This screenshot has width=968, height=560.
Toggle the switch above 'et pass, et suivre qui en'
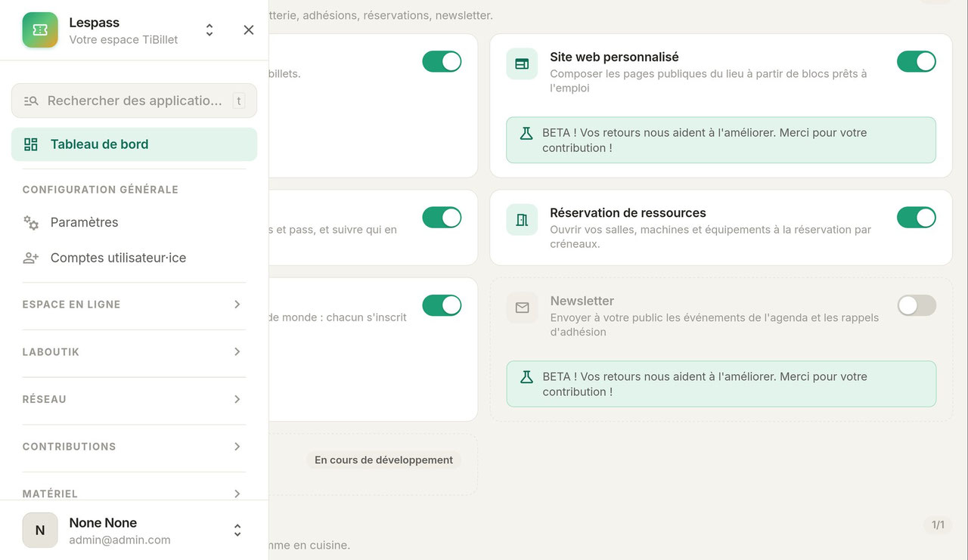pos(442,218)
